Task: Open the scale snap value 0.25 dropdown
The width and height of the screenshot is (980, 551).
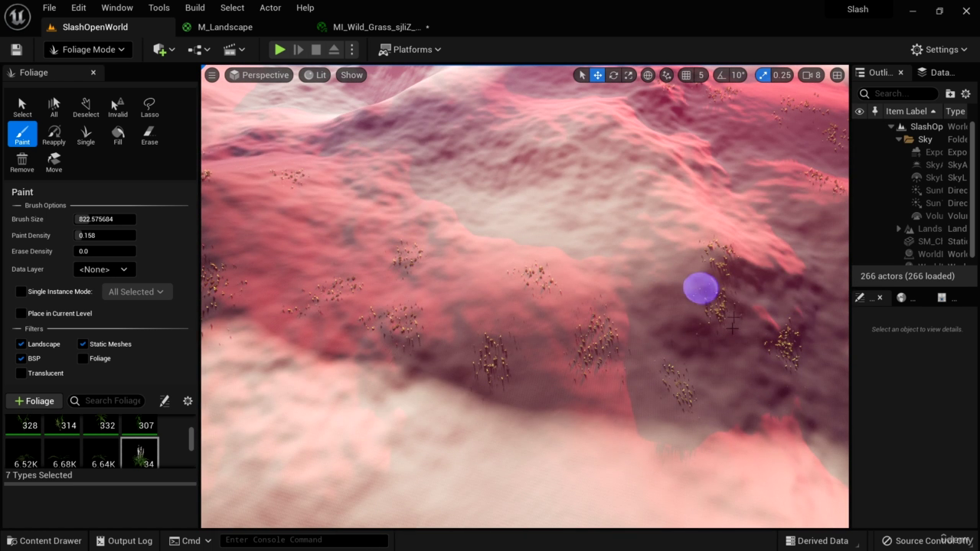Action: (x=782, y=75)
